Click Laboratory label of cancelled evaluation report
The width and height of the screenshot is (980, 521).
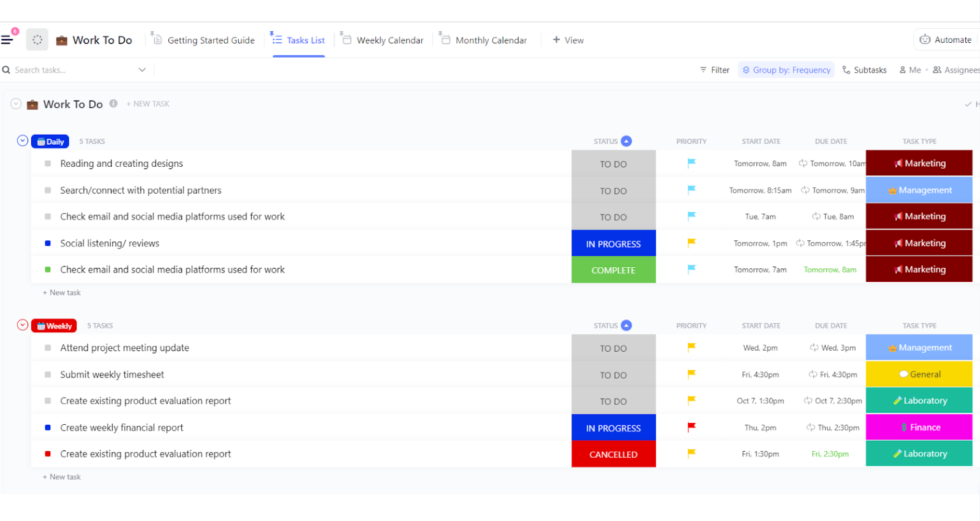(919, 454)
